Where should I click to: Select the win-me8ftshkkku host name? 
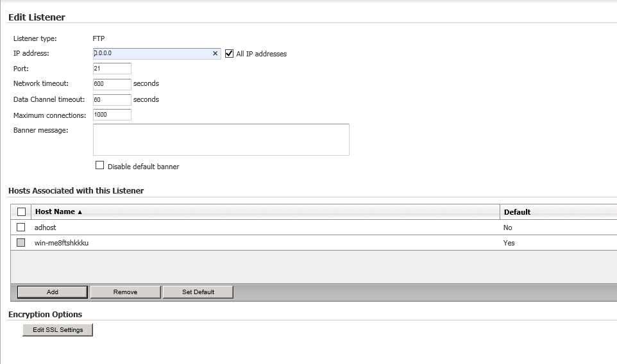click(62, 243)
